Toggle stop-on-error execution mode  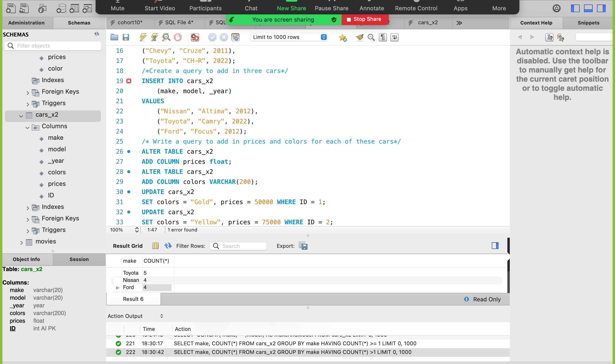pyautogui.click(x=195, y=37)
